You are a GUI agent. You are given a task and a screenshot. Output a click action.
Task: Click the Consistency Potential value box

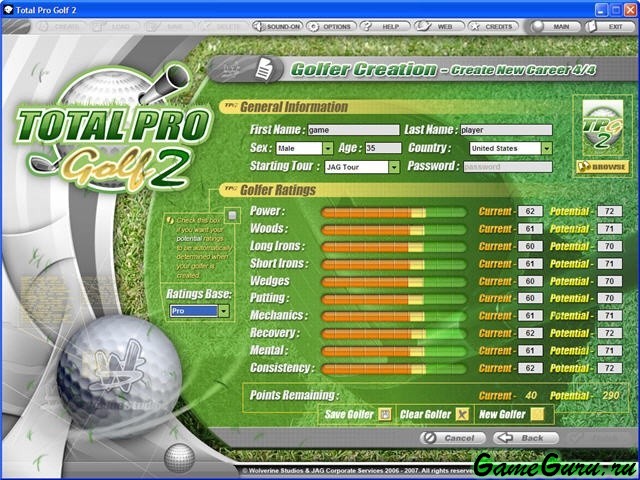(x=610, y=368)
